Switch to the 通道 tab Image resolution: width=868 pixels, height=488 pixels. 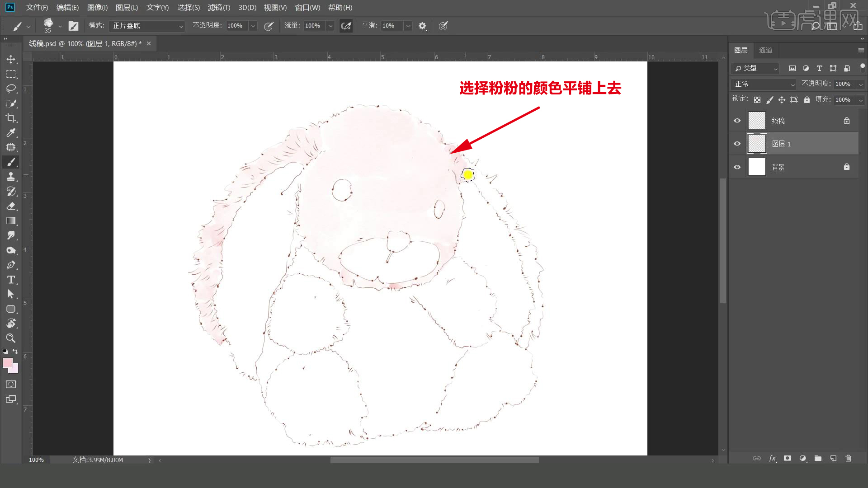(765, 50)
